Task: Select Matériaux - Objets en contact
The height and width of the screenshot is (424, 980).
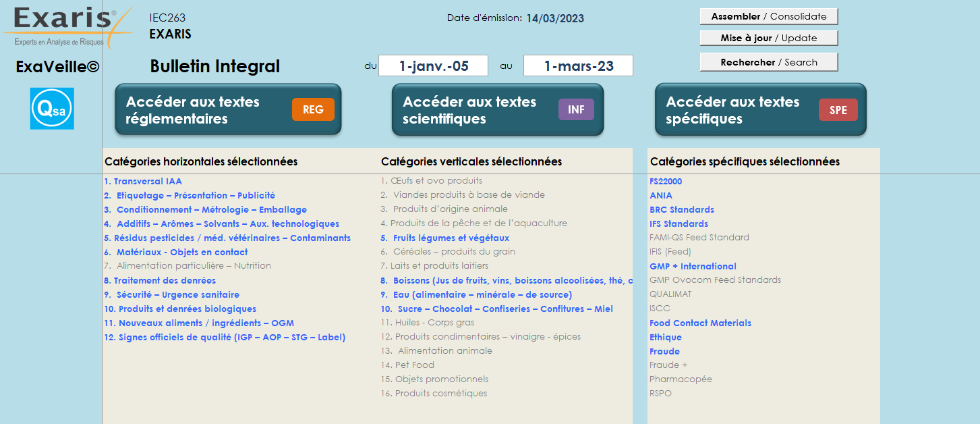Action: click(176, 252)
